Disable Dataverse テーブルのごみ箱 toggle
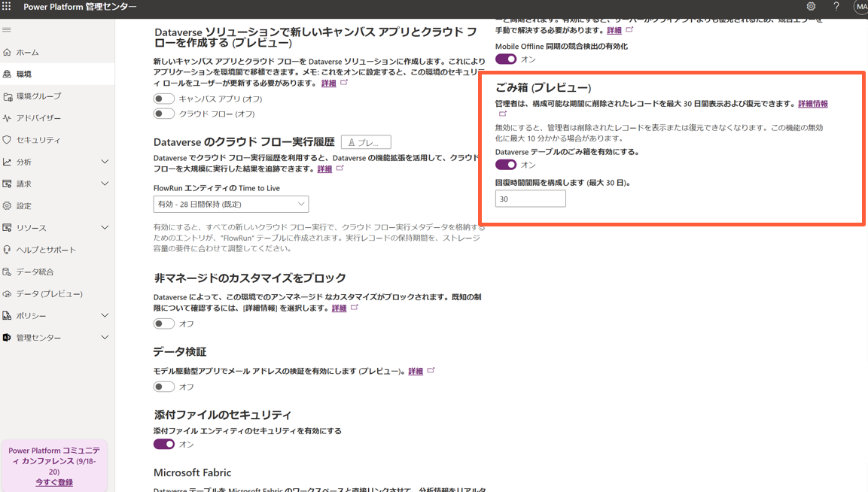 click(x=506, y=164)
